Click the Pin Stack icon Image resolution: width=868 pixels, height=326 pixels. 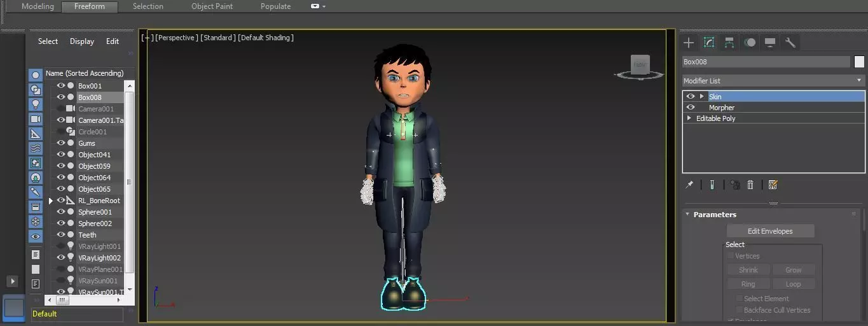(689, 185)
